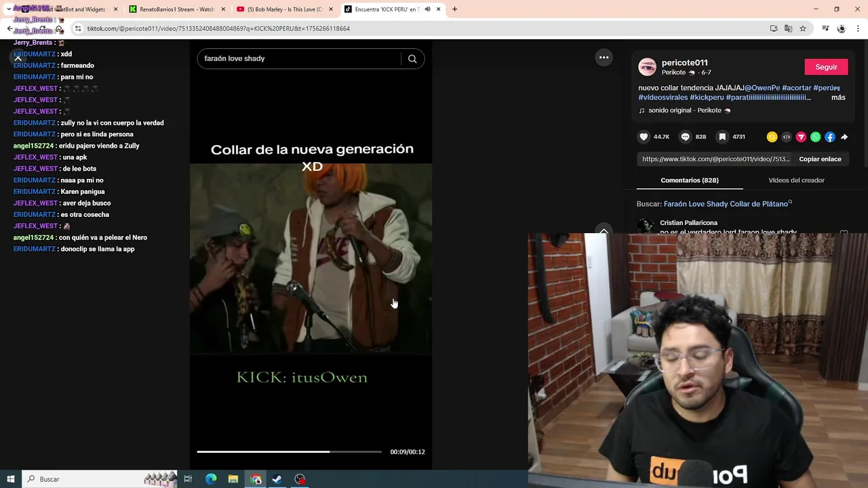Open the new tab with plus button
868x488 pixels.
click(454, 9)
